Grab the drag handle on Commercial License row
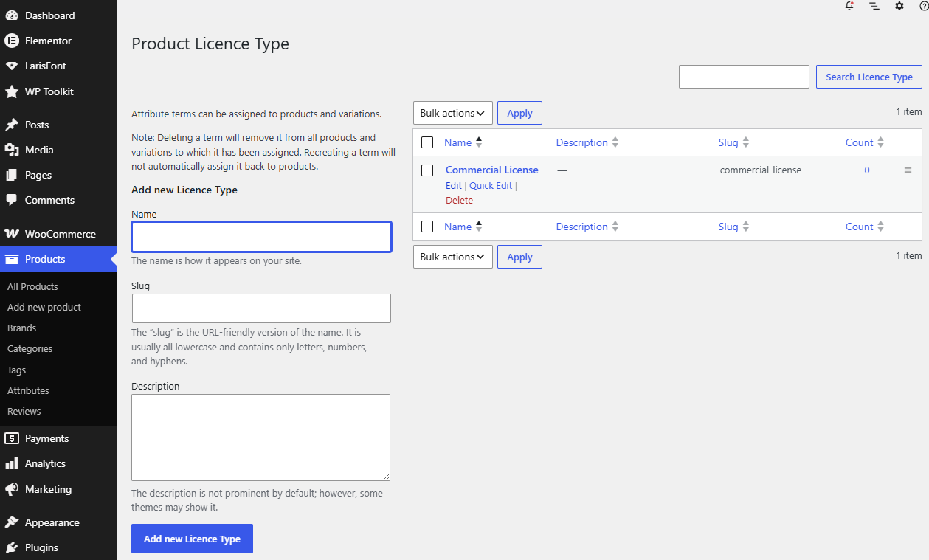 click(x=908, y=170)
